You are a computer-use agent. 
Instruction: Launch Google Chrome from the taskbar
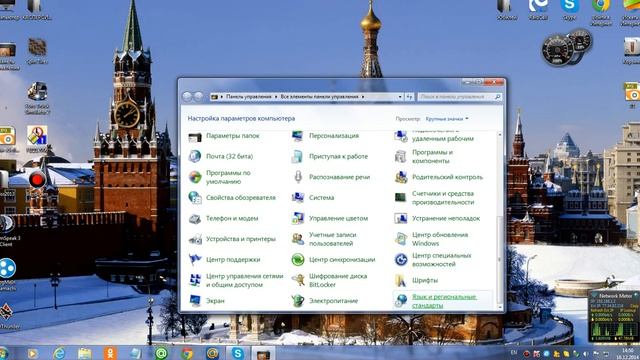point(187,353)
